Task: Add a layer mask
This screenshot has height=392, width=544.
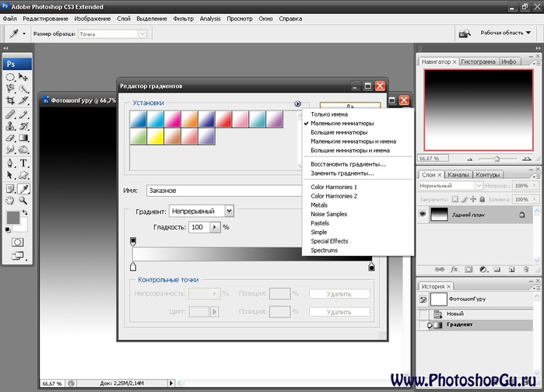Action: click(x=469, y=269)
